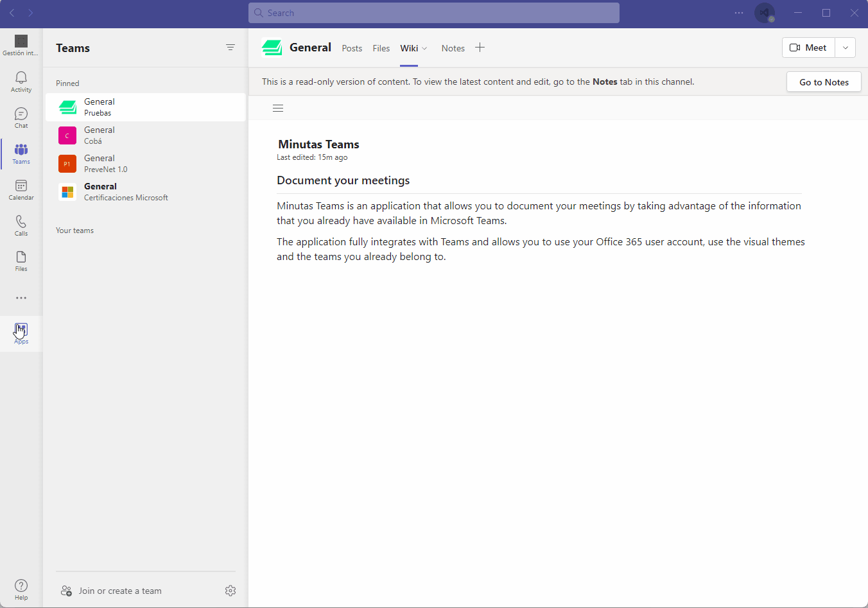Open General of Certificaciones Microsoft
This screenshot has height=608, width=868.
click(x=146, y=192)
